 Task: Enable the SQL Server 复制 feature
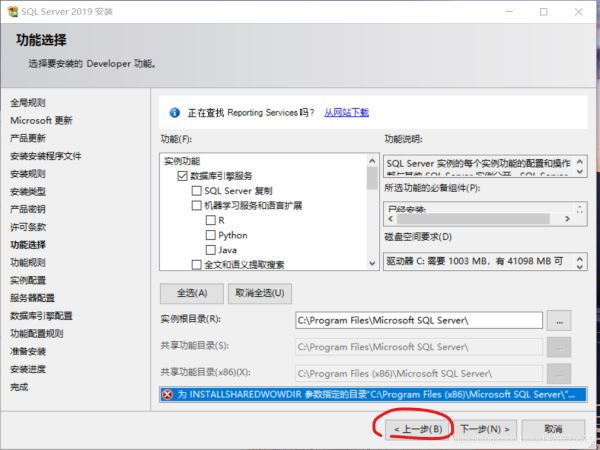[x=196, y=190]
